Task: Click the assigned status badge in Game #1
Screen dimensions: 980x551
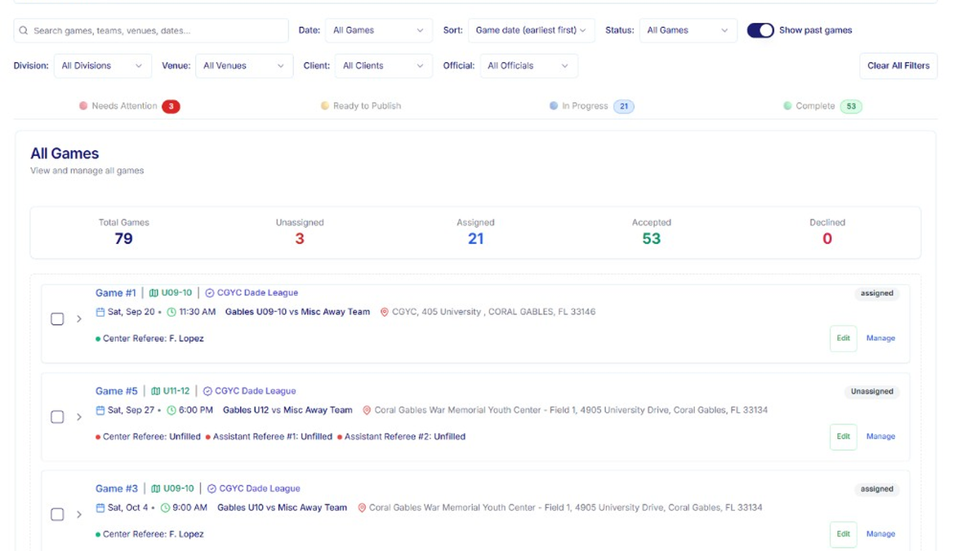Action: coord(877,293)
